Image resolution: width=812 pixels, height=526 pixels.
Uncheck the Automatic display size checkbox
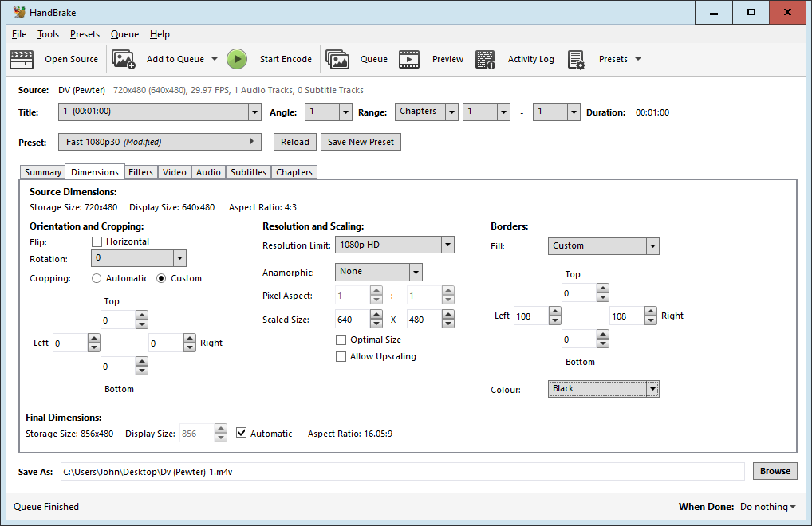242,433
